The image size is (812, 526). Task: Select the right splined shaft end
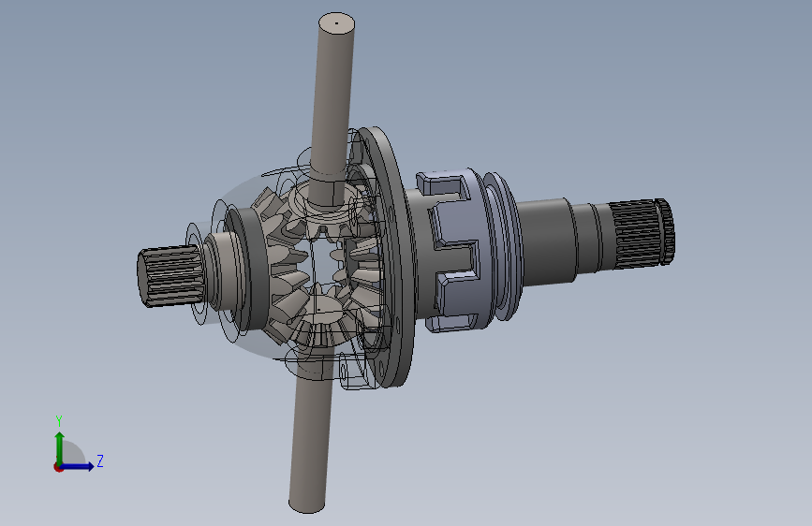pos(642,233)
